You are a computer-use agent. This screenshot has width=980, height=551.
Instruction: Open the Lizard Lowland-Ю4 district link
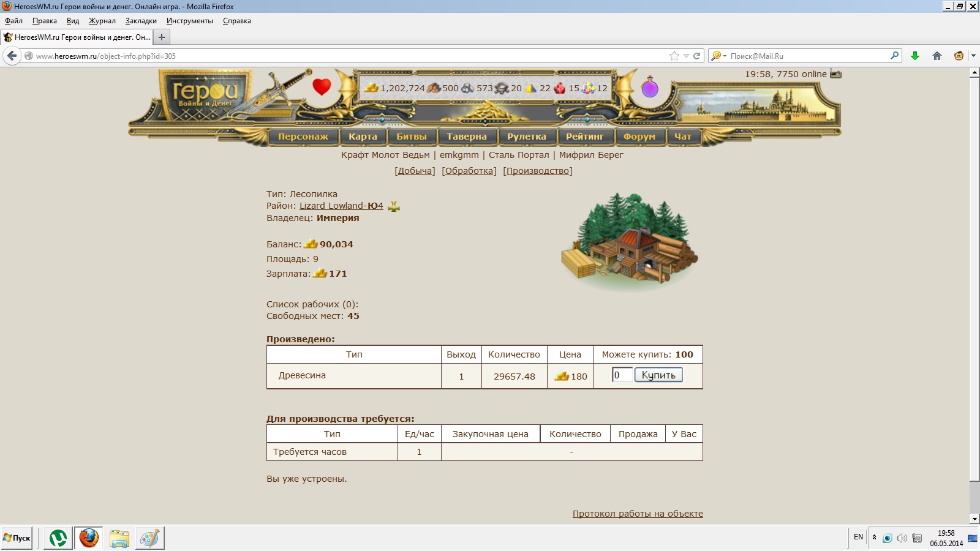pos(341,206)
